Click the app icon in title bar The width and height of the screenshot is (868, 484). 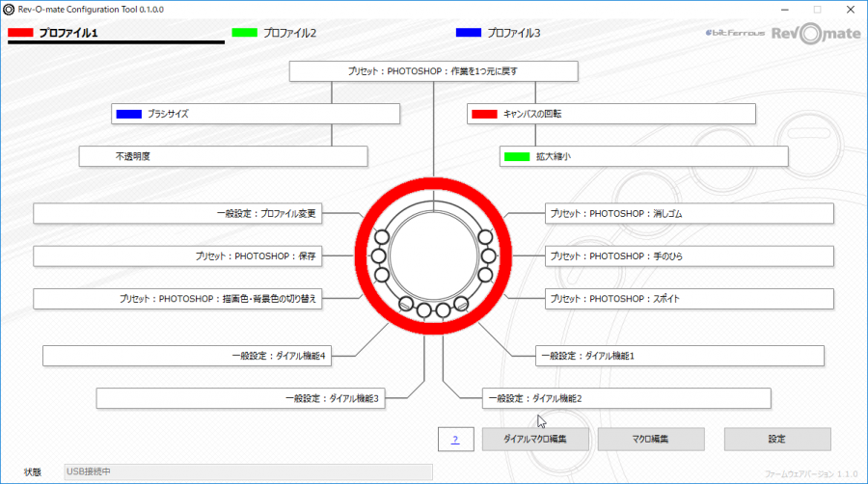pos(9,10)
